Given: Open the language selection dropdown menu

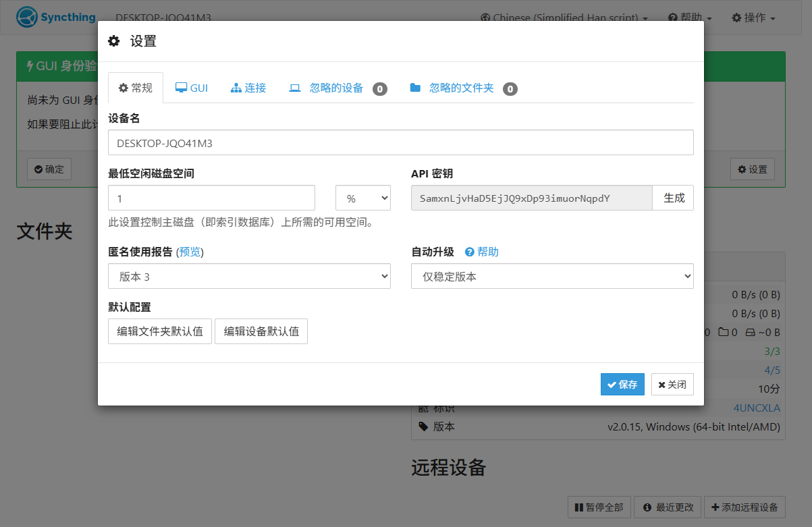Looking at the screenshot, I should 564,18.
